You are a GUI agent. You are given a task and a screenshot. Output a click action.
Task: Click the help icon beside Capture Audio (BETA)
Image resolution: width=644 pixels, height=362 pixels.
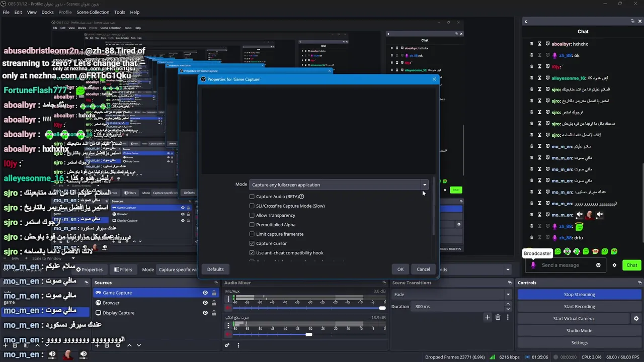click(x=301, y=197)
